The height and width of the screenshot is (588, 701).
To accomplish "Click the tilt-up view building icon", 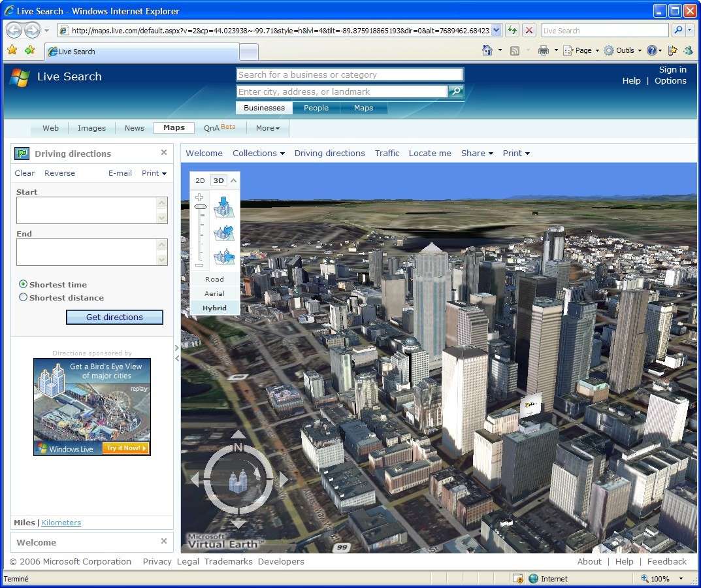I will (x=224, y=233).
